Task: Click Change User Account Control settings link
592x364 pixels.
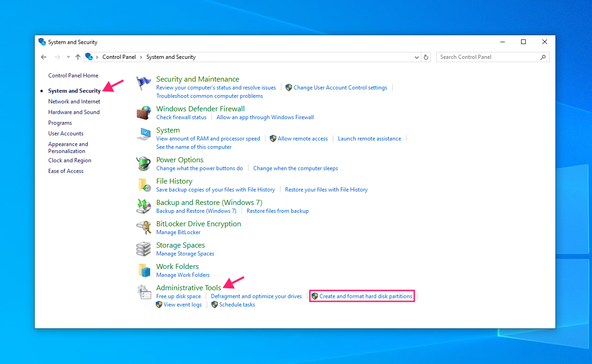Action: pyautogui.click(x=340, y=88)
